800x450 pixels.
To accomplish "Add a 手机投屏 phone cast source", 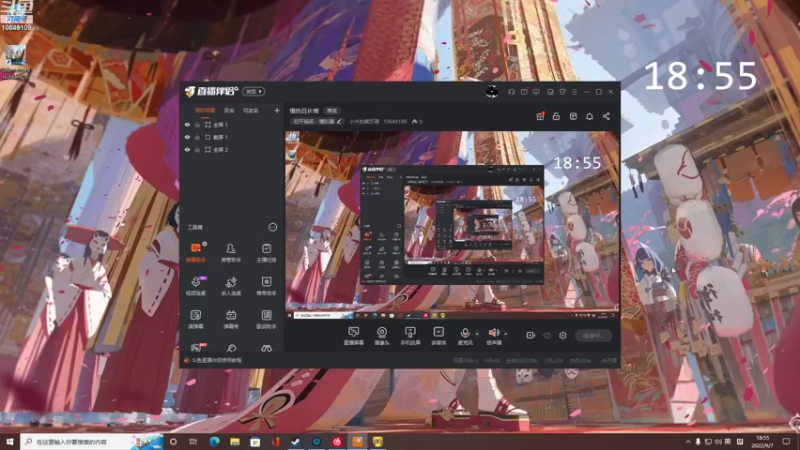I will [410, 336].
